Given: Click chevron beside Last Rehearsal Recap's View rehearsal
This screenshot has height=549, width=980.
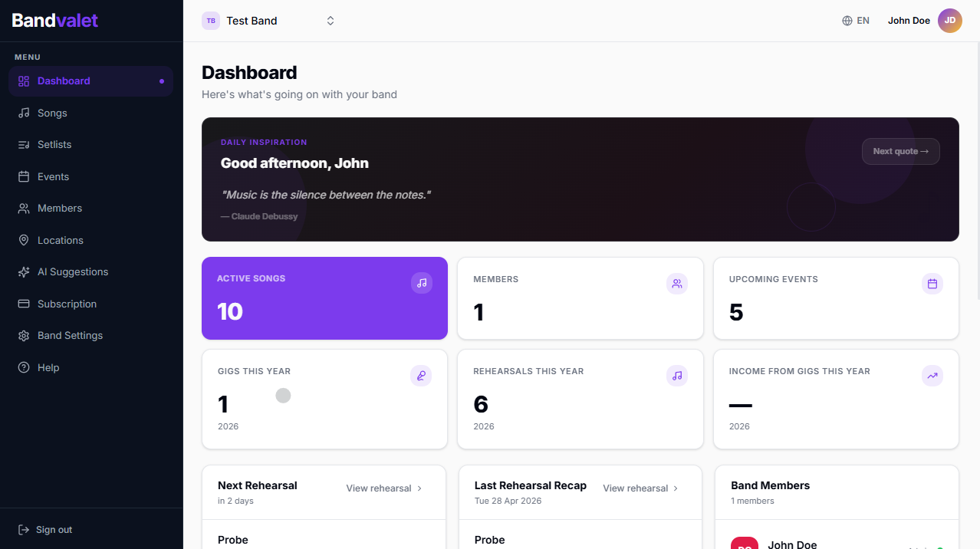Looking at the screenshot, I should point(676,488).
